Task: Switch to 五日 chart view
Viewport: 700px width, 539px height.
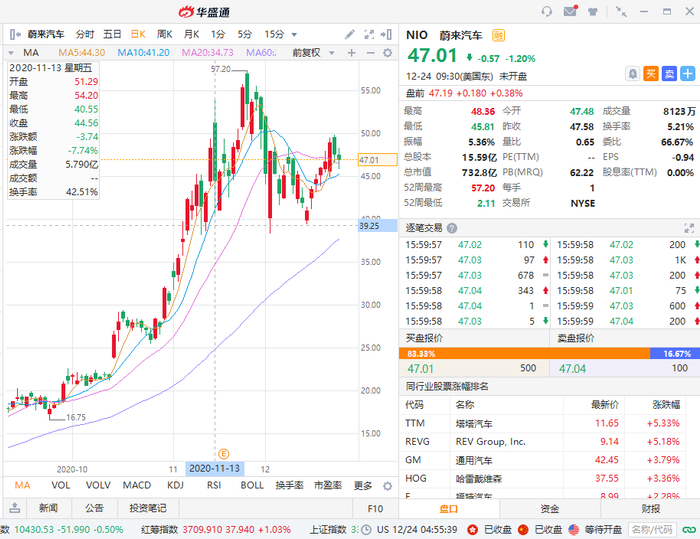Action: 112,34
